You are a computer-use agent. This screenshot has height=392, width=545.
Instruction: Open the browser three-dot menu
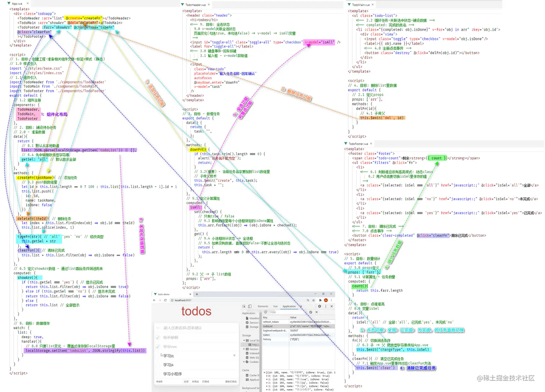(331, 300)
